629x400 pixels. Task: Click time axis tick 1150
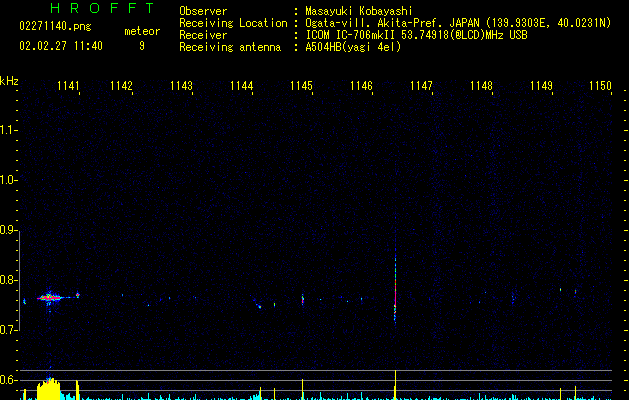point(600,86)
